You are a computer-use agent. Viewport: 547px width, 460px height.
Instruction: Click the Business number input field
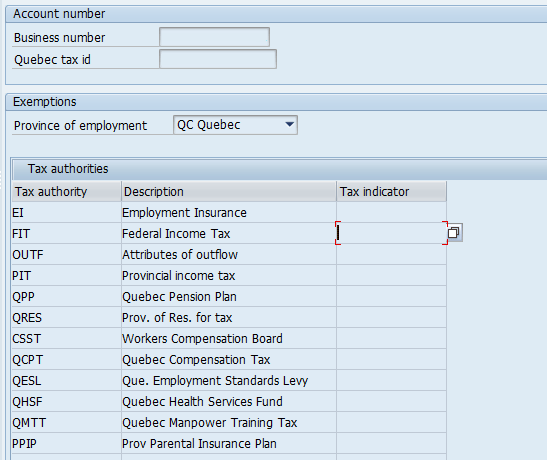coord(214,37)
